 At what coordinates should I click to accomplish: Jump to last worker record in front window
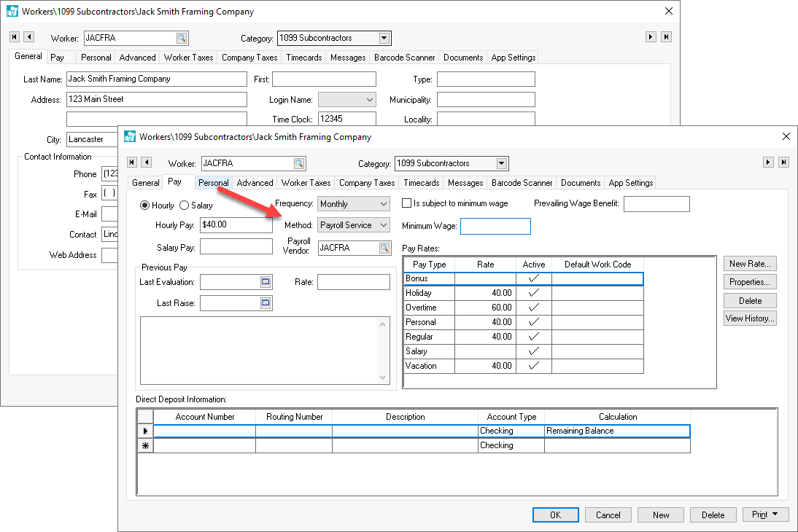[783, 163]
